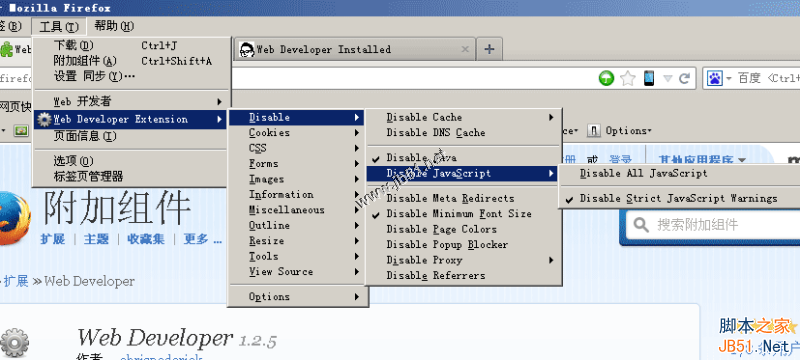The image size is (800, 360).
Task: Click the 更多 link
Action: (x=203, y=239)
